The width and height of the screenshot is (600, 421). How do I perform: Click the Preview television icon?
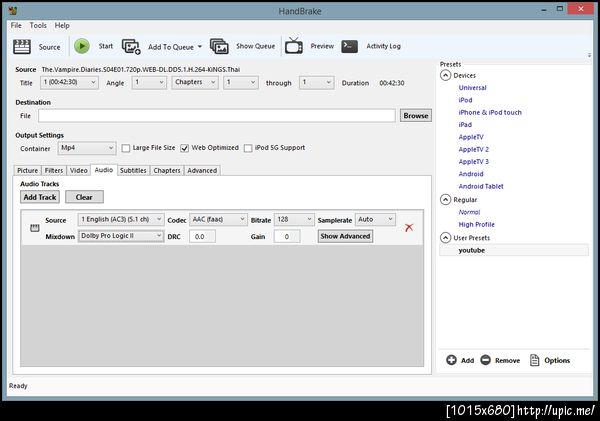coord(293,46)
